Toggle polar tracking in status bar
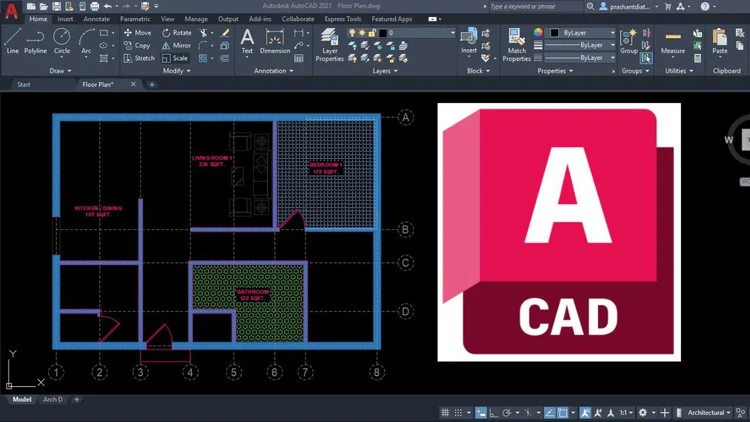Viewport: 750px width, 422px height. [507, 412]
